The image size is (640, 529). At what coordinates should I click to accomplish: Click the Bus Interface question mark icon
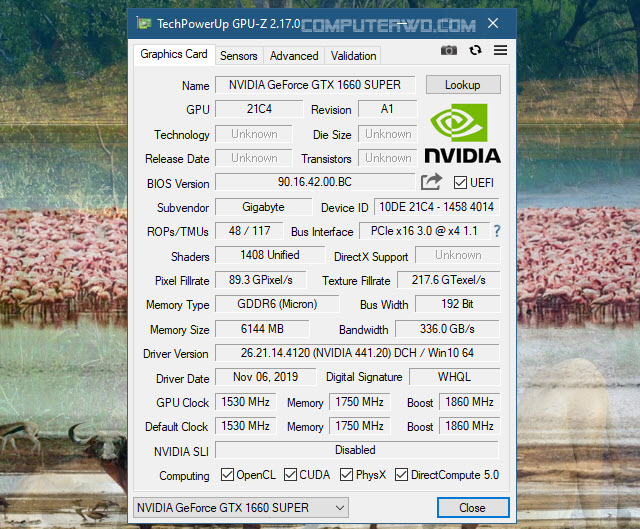coord(497,231)
